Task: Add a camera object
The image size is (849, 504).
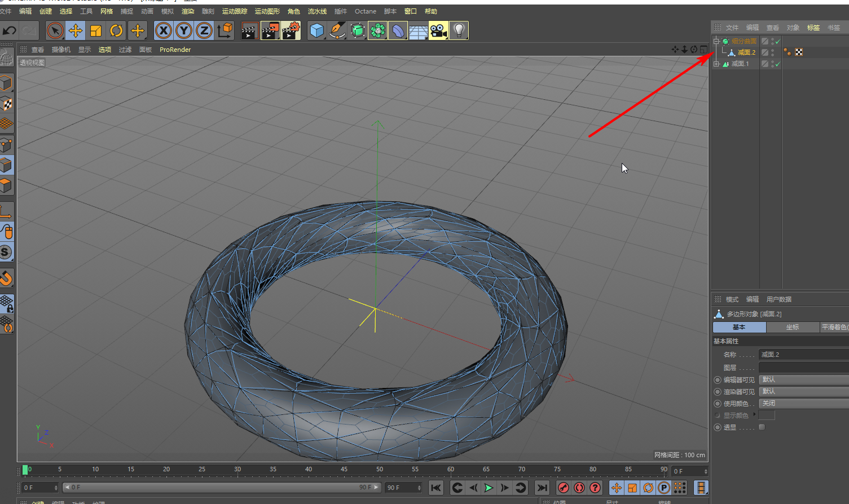Action: coord(438,30)
